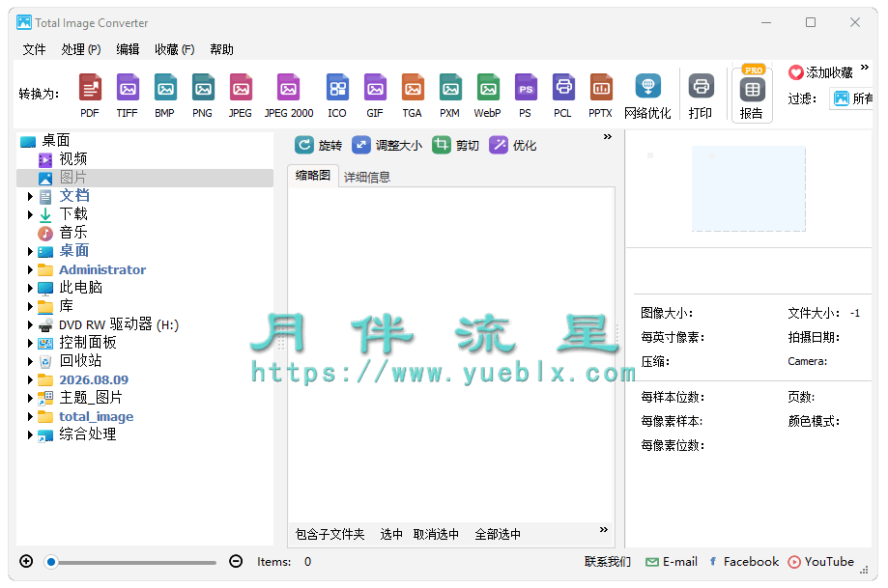888x588 pixels.
Task: Expand the total_image folder node
Action: click(x=31, y=416)
